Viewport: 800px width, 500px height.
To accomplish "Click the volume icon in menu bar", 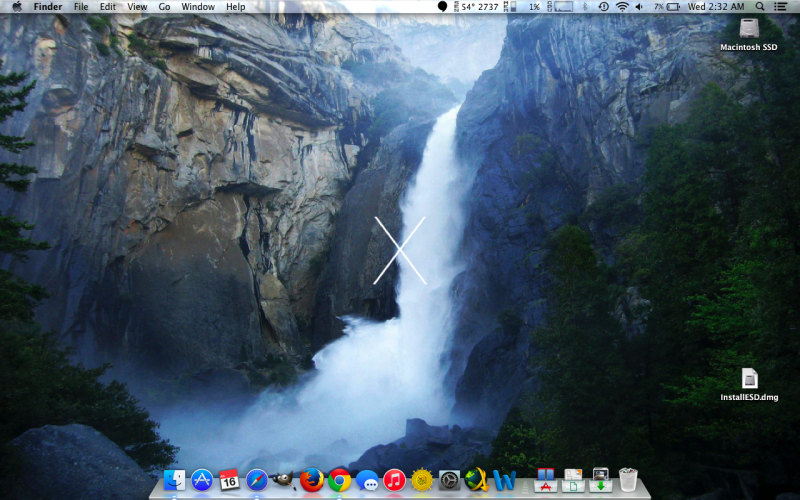I will coord(639,7).
